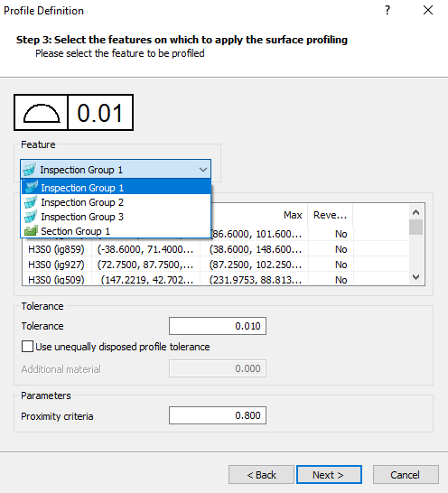Screen dimensions: 448x493
Task: Click the scroll up arrow of the table
Action: coord(415,212)
